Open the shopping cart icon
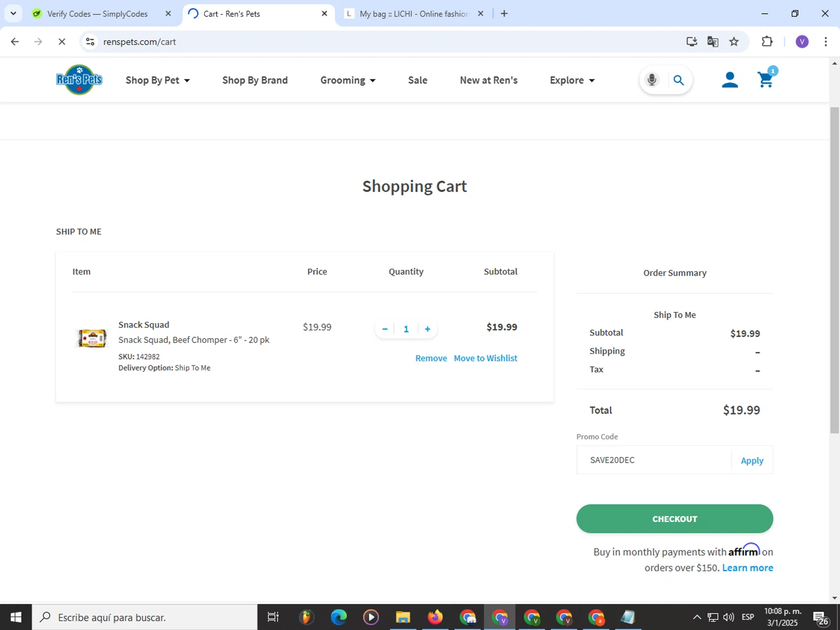 [x=766, y=80]
